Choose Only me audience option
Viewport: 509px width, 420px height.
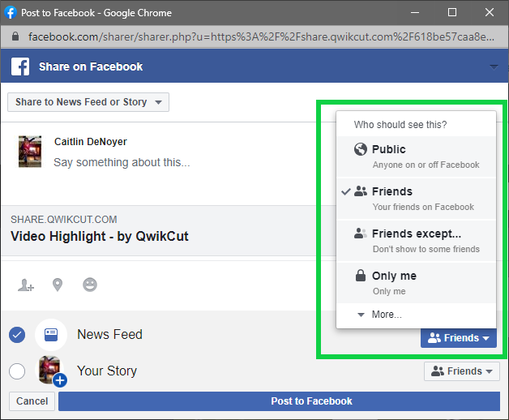click(x=416, y=283)
